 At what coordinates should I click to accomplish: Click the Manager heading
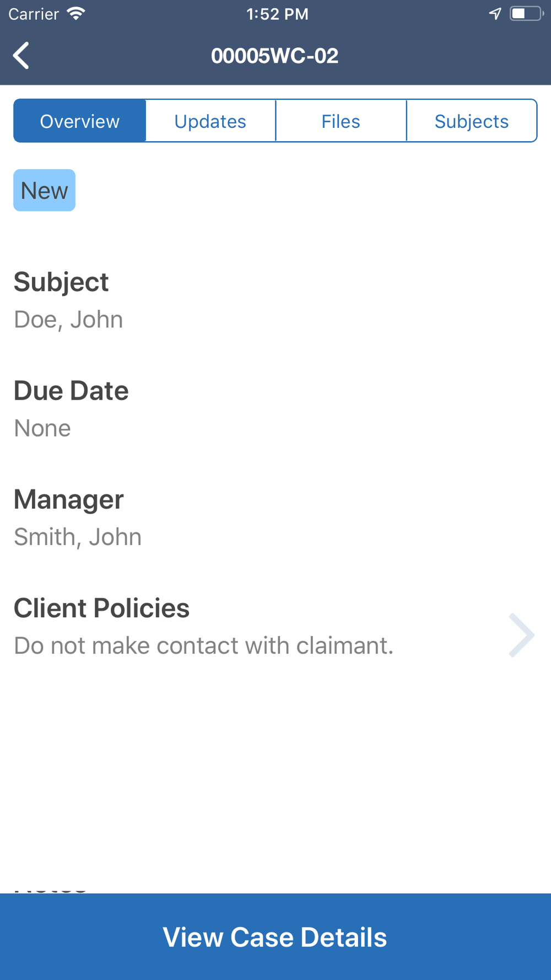click(68, 499)
